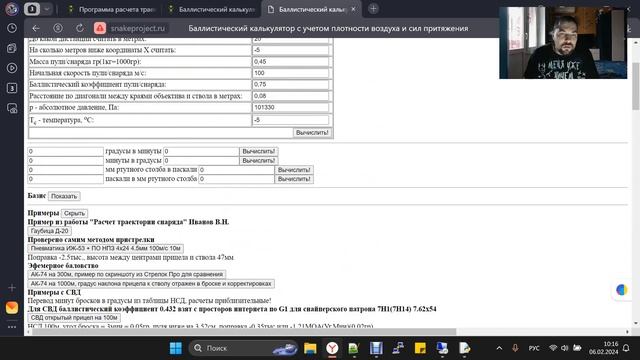Click the snakeproject.ru address field
Image resolution: width=640 pixels, height=360 pixels.
click(x=138, y=28)
